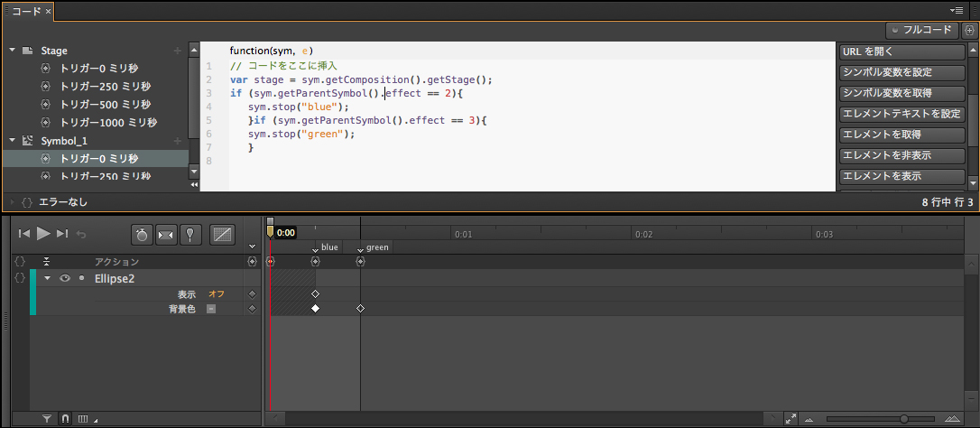The width and height of the screenshot is (980, 428).
Task: Play the timeline animation
Action: [x=43, y=233]
